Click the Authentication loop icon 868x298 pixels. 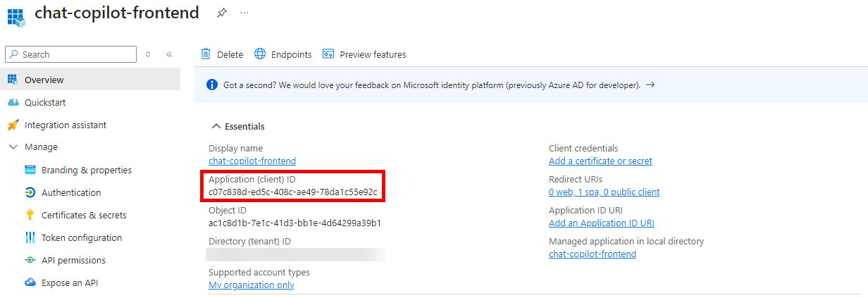30,192
